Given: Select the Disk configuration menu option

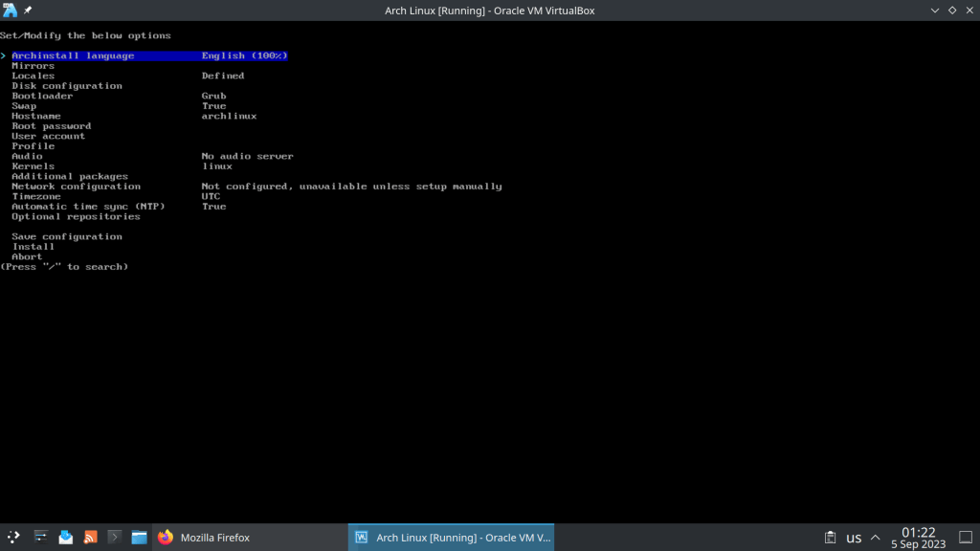Looking at the screenshot, I should (67, 86).
